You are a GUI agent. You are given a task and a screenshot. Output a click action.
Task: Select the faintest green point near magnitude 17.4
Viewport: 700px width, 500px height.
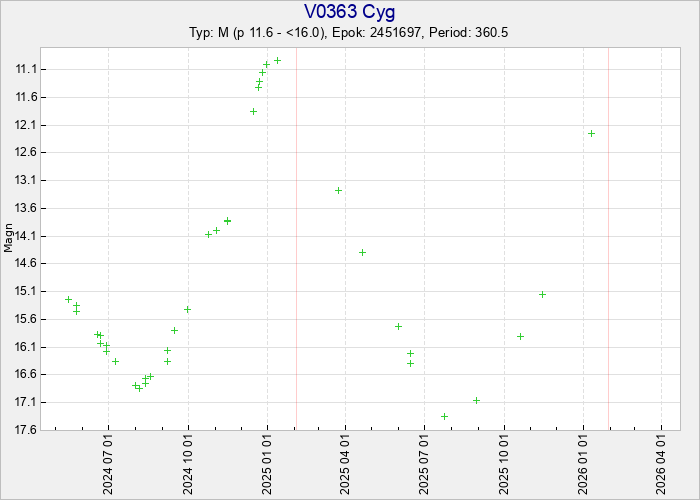(x=444, y=416)
